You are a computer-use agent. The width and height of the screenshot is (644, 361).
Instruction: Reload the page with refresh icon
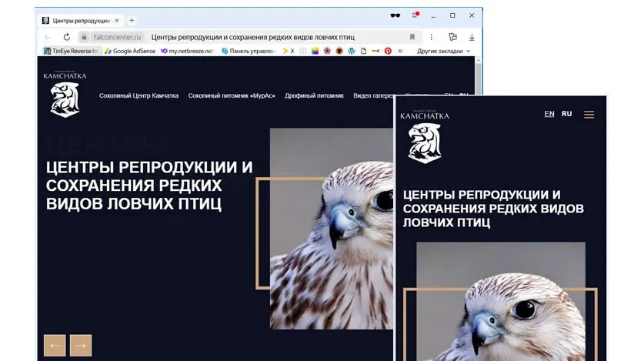(x=66, y=37)
